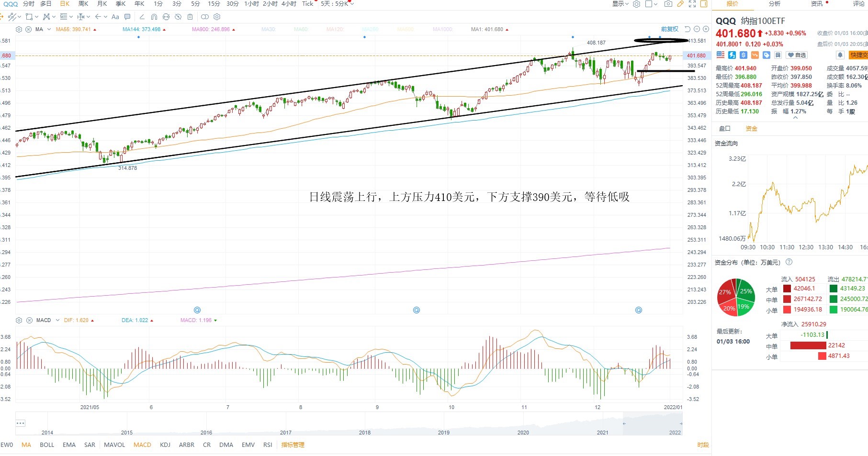868x456 pixels.
Task: Switch to the 分时 intraday tab
Action: coord(29,4)
